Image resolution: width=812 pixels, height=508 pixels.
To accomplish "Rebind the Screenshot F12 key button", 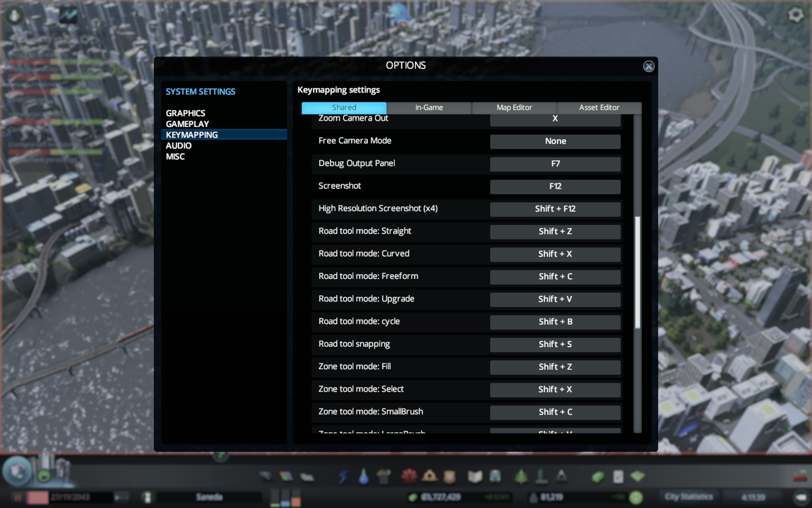I will 555,186.
